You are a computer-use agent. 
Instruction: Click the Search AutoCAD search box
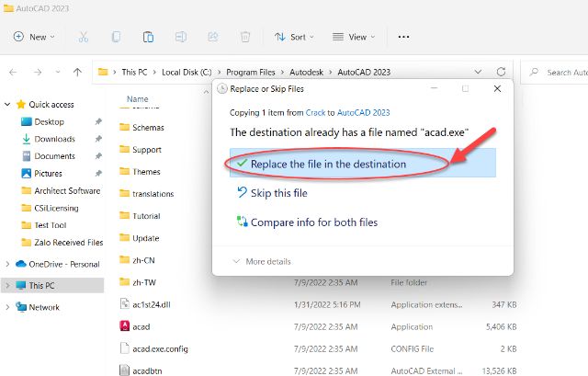click(555, 72)
